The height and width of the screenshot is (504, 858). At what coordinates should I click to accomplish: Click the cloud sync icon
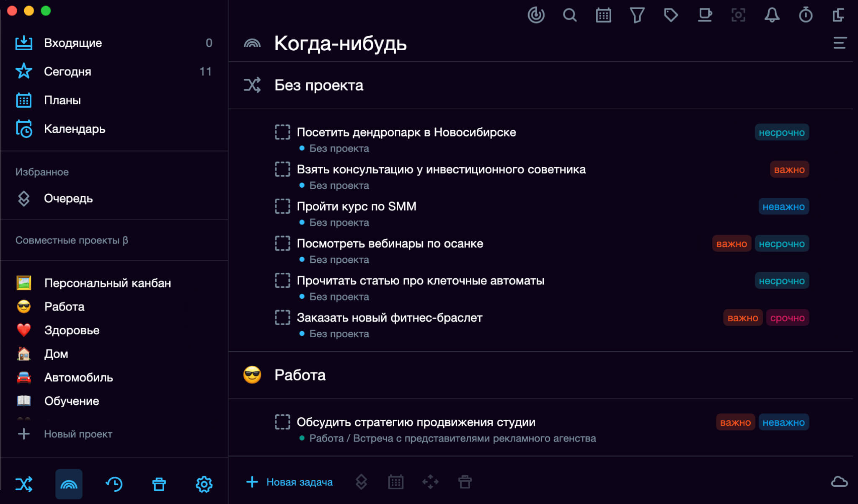pyautogui.click(x=839, y=482)
